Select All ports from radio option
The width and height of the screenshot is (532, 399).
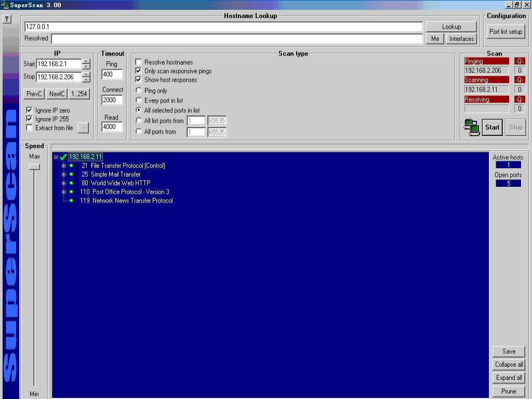[x=138, y=131]
